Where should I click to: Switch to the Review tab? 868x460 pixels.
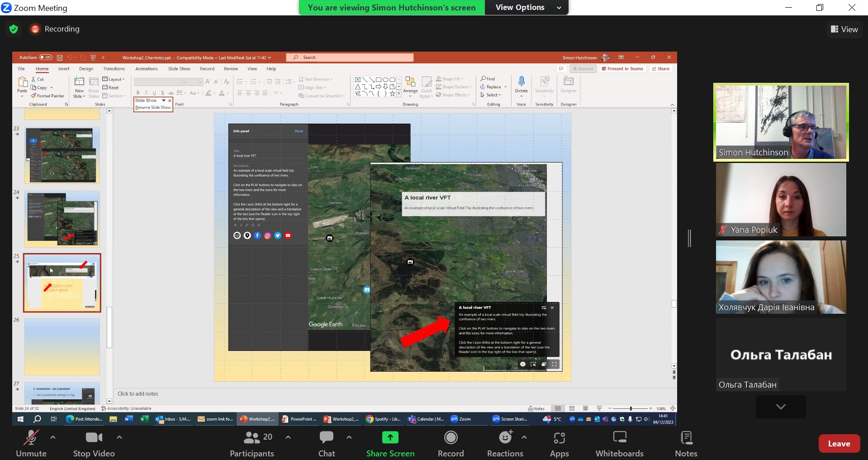click(231, 69)
